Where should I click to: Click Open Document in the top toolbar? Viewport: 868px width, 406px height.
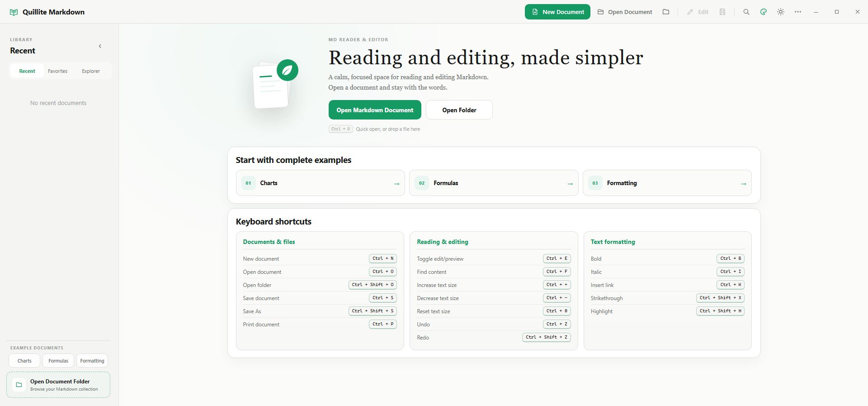tap(625, 12)
